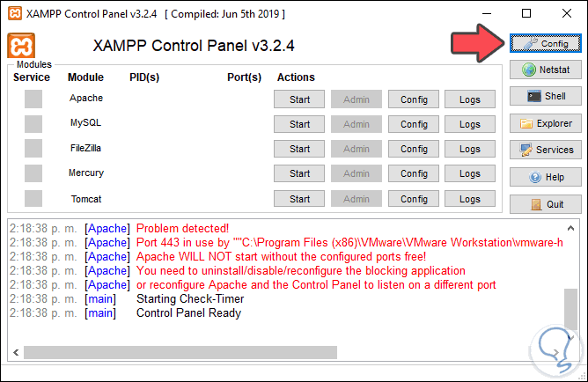Viewport: 588px width, 382px height.
Task: Open Tomcat Admin button
Action: (x=356, y=199)
